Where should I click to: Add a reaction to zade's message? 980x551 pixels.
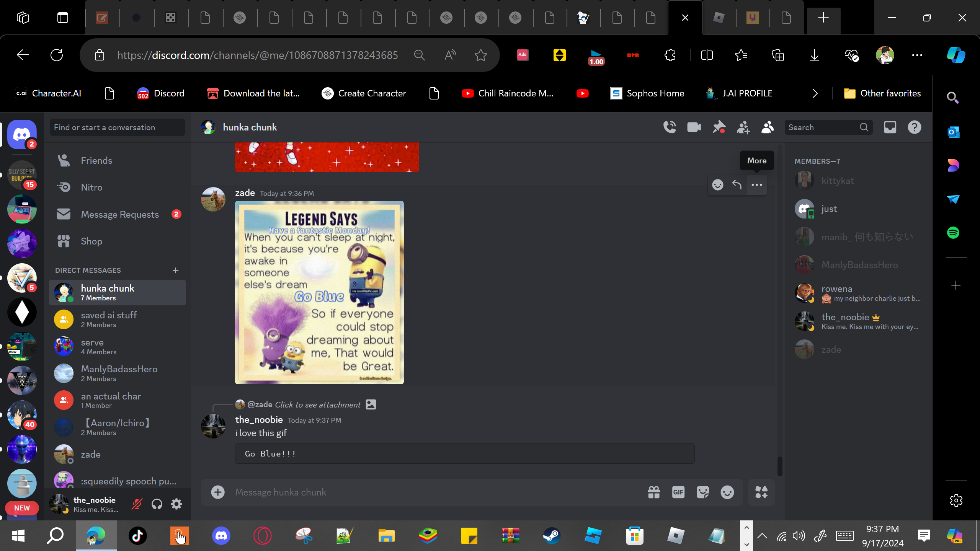(x=717, y=185)
